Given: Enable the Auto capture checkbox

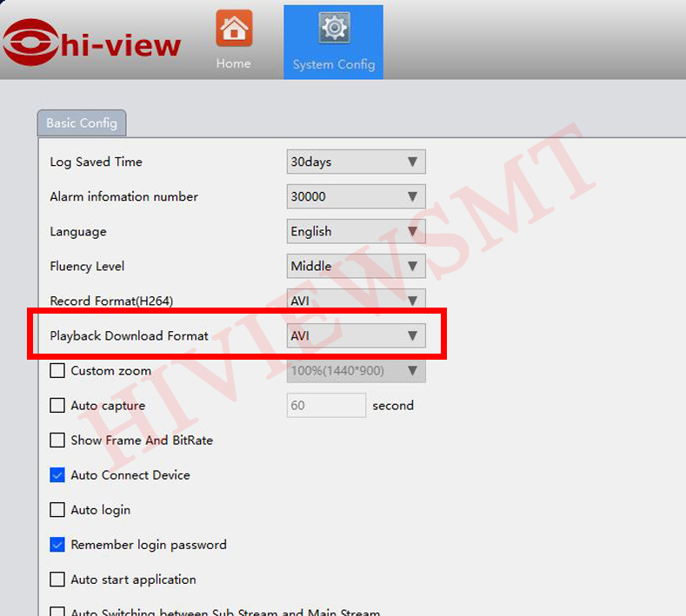Looking at the screenshot, I should point(57,405).
